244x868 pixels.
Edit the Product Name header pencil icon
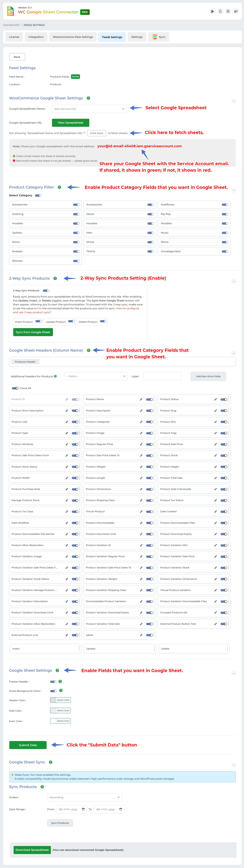tap(141, 399)
